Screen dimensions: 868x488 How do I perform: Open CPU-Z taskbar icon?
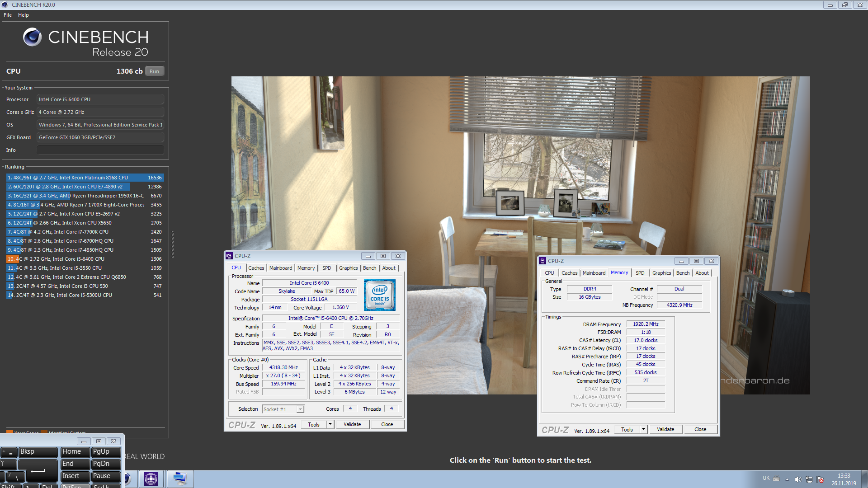point(151,479)
